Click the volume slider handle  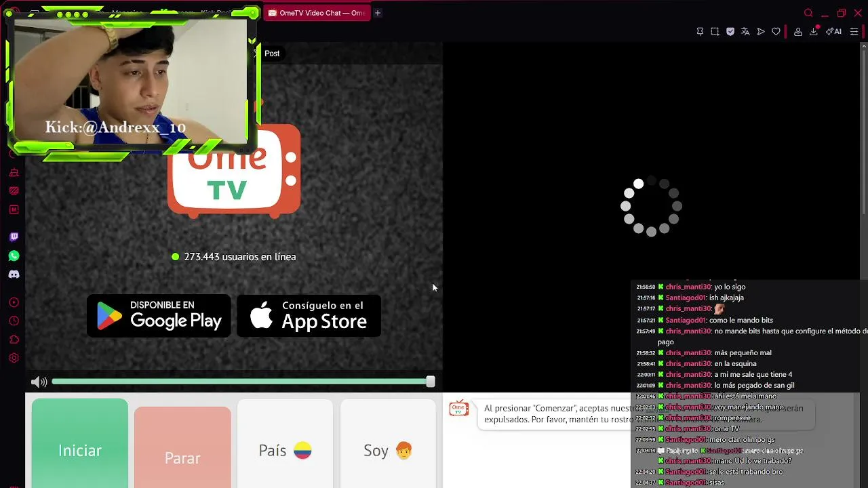click(x=431, y=382)
